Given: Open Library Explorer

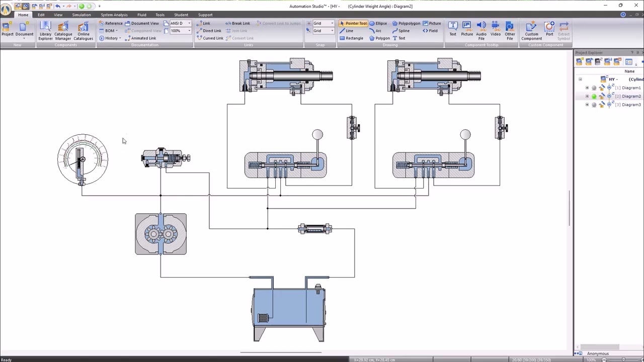Looking at the screenshot, I should tap(45, 31).
